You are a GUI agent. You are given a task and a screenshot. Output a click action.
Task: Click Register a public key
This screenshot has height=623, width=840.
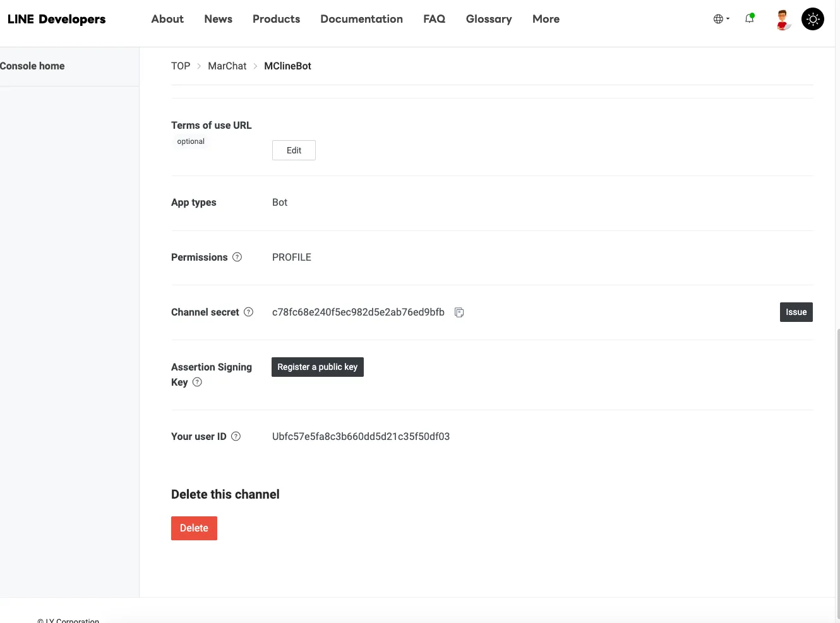[317, 367]
